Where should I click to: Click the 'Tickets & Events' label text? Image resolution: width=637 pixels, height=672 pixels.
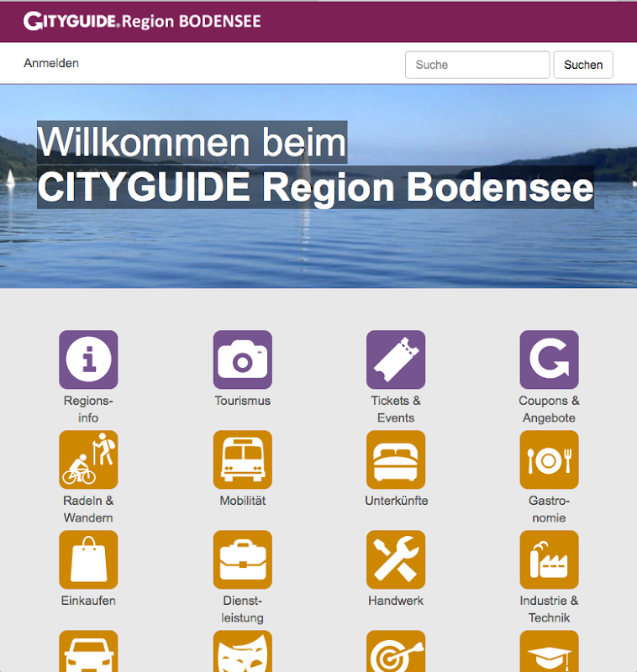[396, 409]
